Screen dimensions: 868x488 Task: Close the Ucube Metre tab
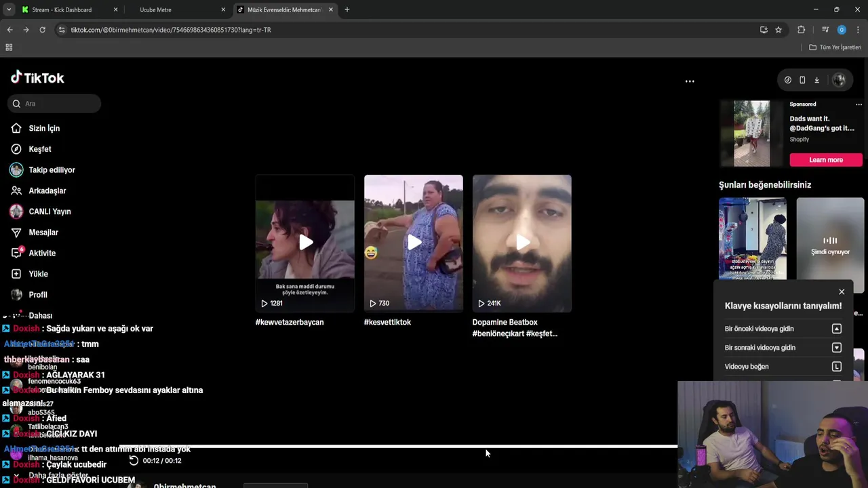pyautogui.click(x=224, y=9)
